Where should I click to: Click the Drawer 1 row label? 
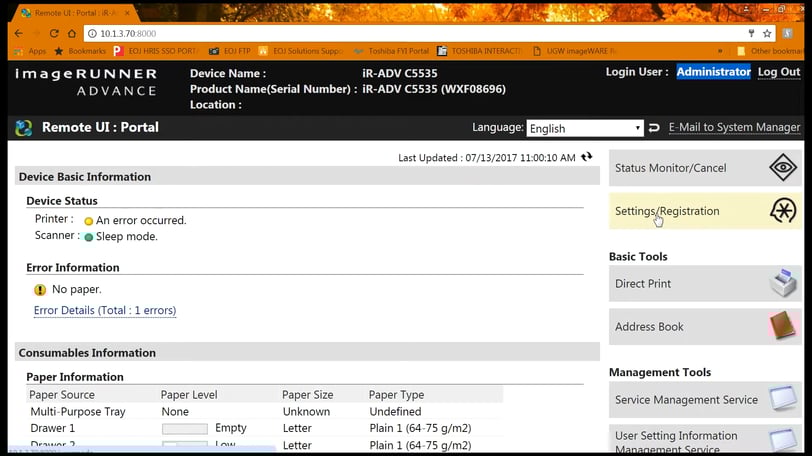[x=52, y=428]
